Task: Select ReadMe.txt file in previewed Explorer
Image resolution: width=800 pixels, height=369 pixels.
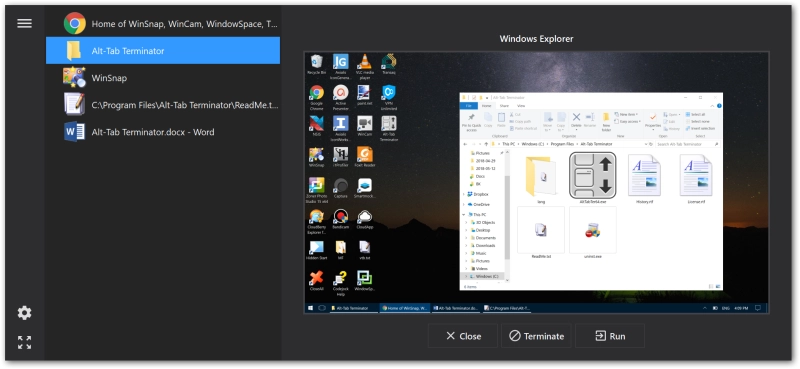Action: (x=541, y=233)
